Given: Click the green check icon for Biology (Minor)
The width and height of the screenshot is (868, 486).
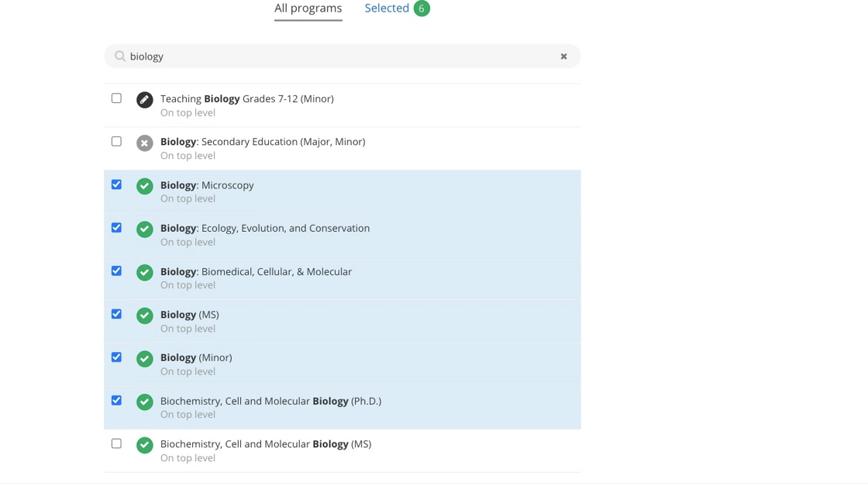Looking at the screenshot, I should click(144, 359).
